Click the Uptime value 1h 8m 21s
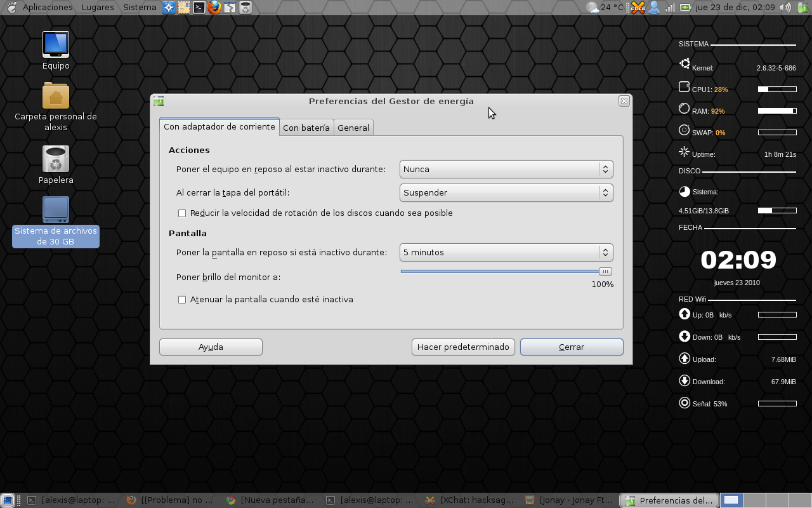The image size is (812, 508). coord(780,154)
